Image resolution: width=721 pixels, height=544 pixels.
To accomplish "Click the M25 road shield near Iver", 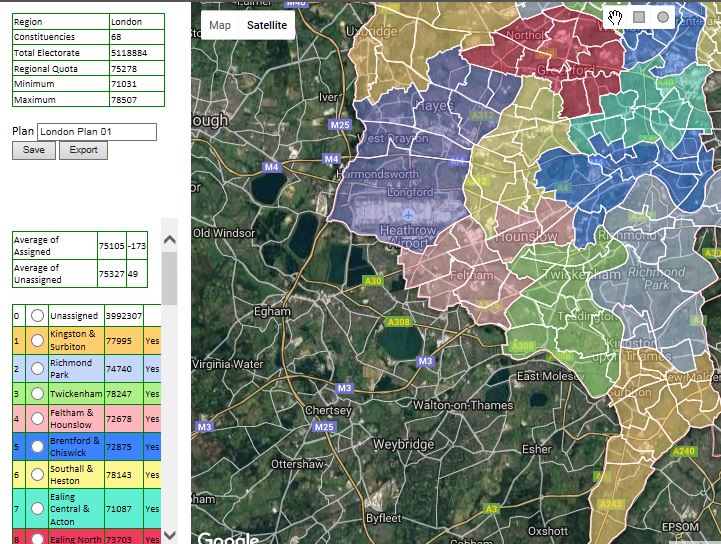I will point(340,125).
